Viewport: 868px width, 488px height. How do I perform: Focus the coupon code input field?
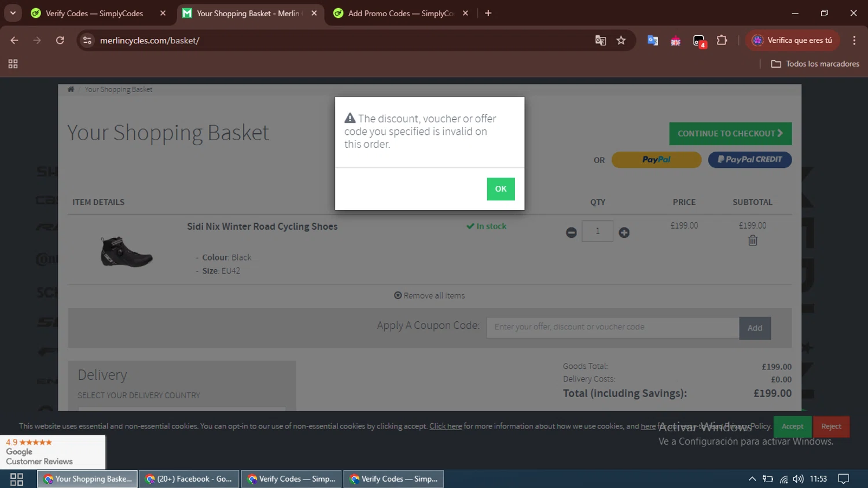613,328
